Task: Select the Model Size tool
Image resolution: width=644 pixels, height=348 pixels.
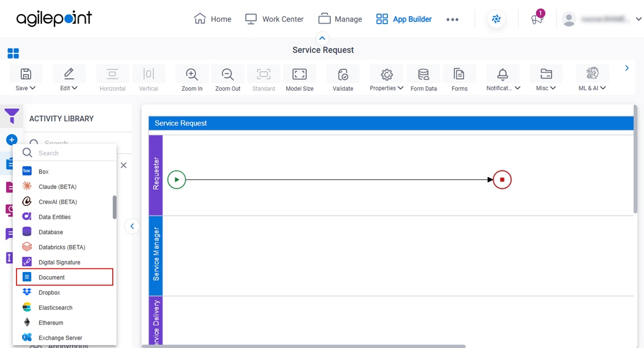Action: [299, 79]
